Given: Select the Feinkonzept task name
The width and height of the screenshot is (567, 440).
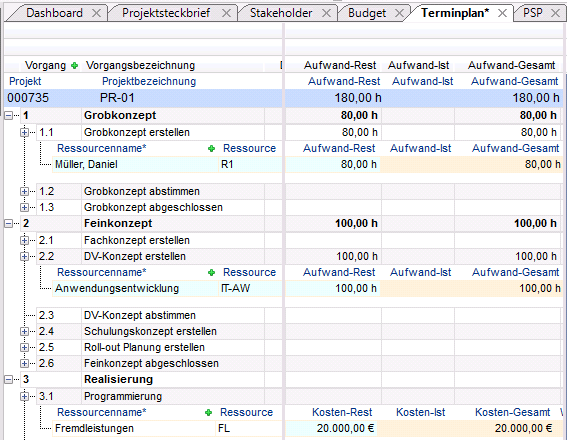Looking at the screenshot, I should pyautogui.click(x=118, y=224).
